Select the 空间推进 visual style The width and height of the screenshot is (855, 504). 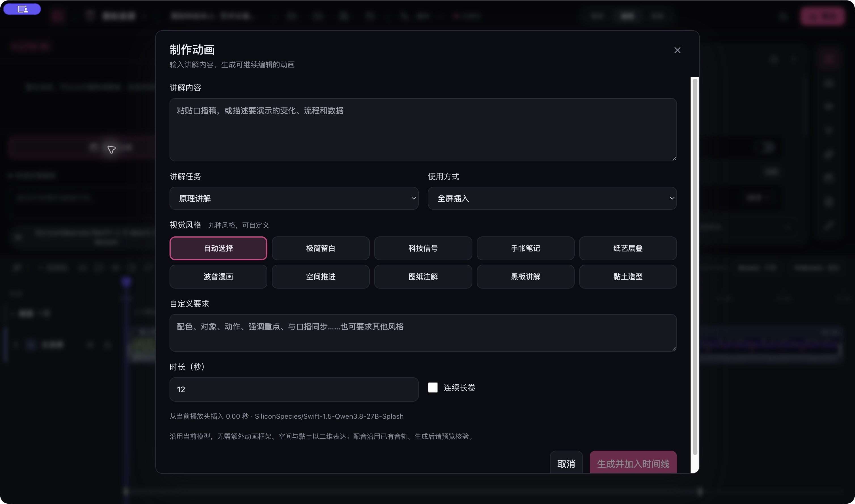click(x=320, y=276)
